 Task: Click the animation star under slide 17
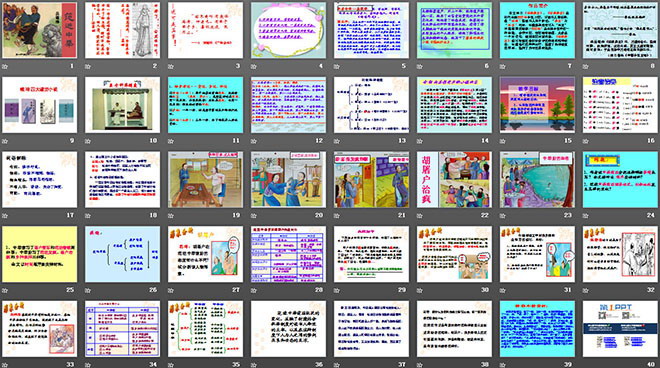5,215
